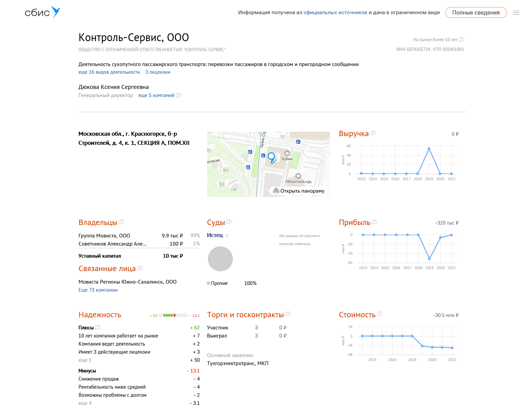This screenshot has height=420, width=527.
Task: Open официальных источников link
Action: 335,12
